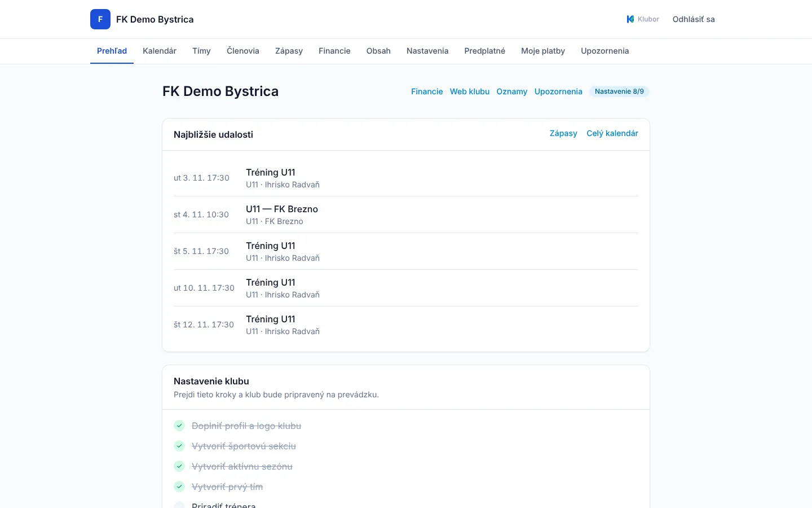812x508 pixels.
Task: Click check icon beside Vytvoriť aktívnu sezónu
Action: point(179,466)
